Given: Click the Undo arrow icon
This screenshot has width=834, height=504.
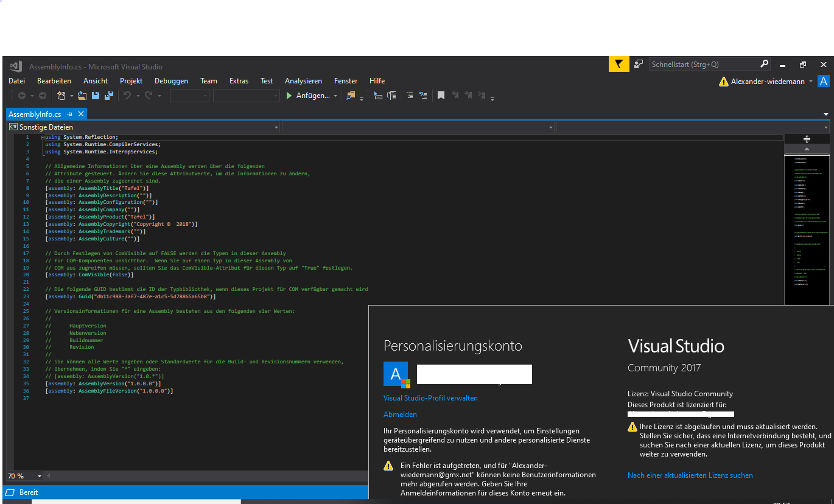Looking at the screenshot, I should click(127, 96).
